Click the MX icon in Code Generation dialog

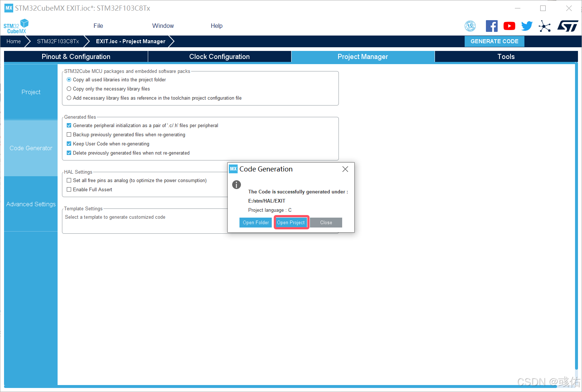click(x=233, y=169)
